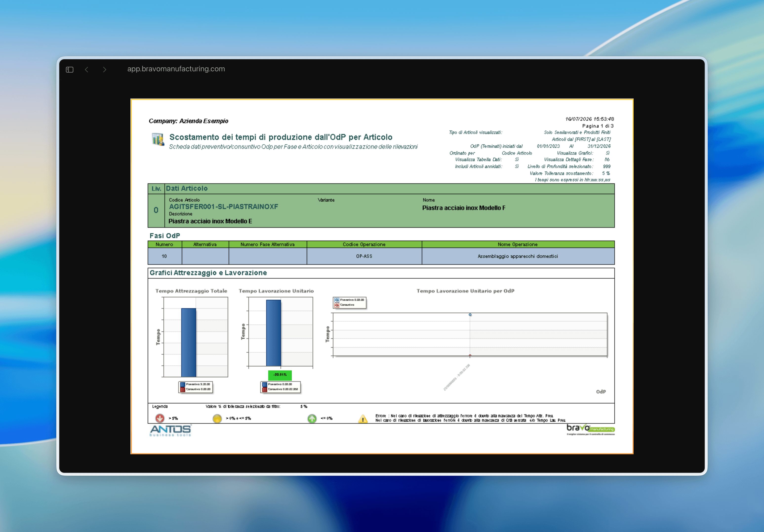The height and width of the screenshot is (532, 764).
Task: Click the green up-arrow legend icon
Action: coord(312,418)
